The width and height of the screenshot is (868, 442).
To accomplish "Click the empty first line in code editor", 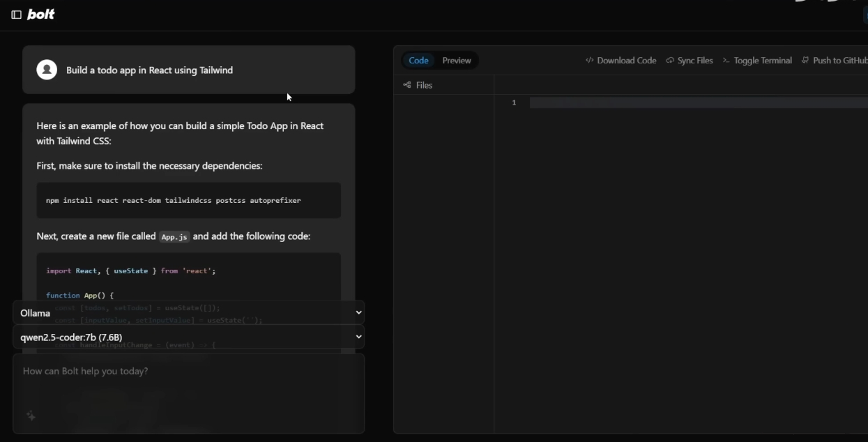I will point(697,103).
